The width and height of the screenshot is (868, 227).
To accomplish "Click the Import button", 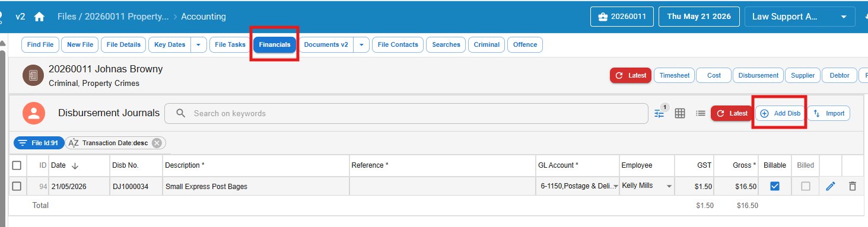I will coord(829,113).
